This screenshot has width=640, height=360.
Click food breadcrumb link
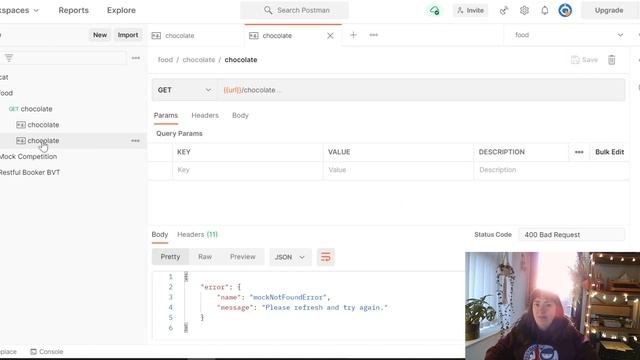(x=165, y=60)
